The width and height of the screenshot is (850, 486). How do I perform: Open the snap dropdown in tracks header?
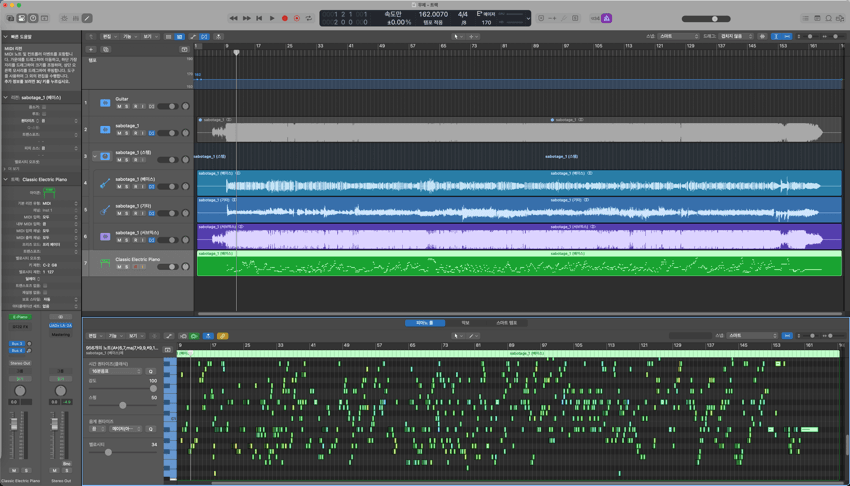point(679,36)
